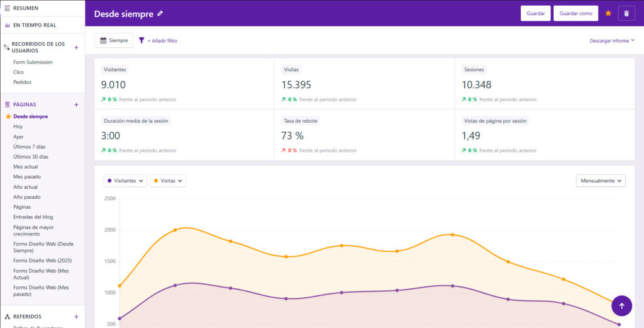This screenshot has width=644, height=328.
Task: Click the Vistas de página por sesión label
Action: [x=496, y=121]
